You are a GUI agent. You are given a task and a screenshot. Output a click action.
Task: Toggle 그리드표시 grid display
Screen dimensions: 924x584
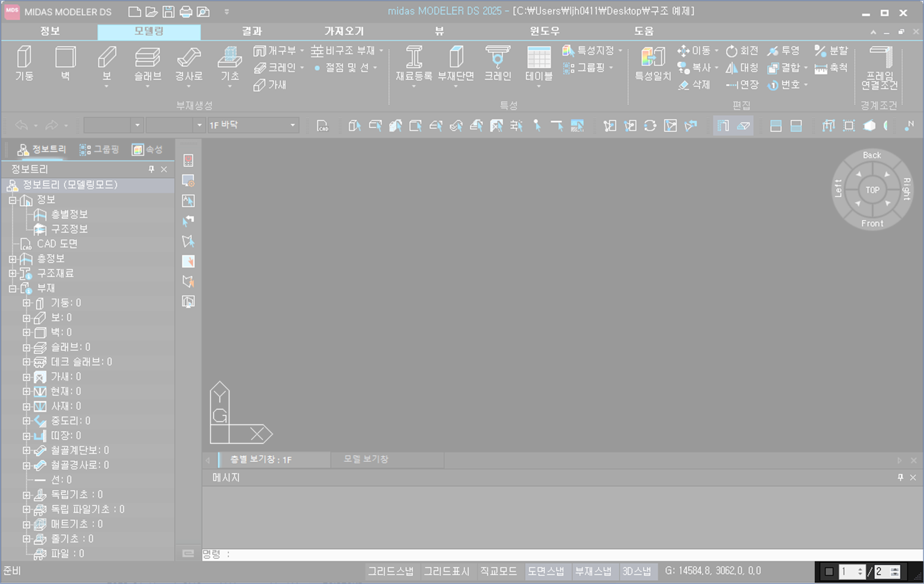pyautogui.click(x=446, y=571)
